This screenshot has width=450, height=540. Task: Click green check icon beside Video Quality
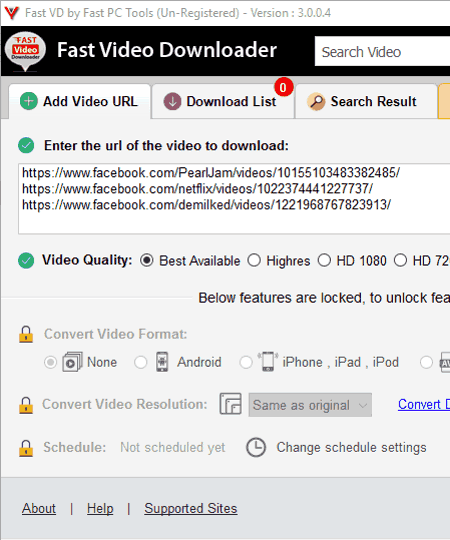tap(26, 260)
